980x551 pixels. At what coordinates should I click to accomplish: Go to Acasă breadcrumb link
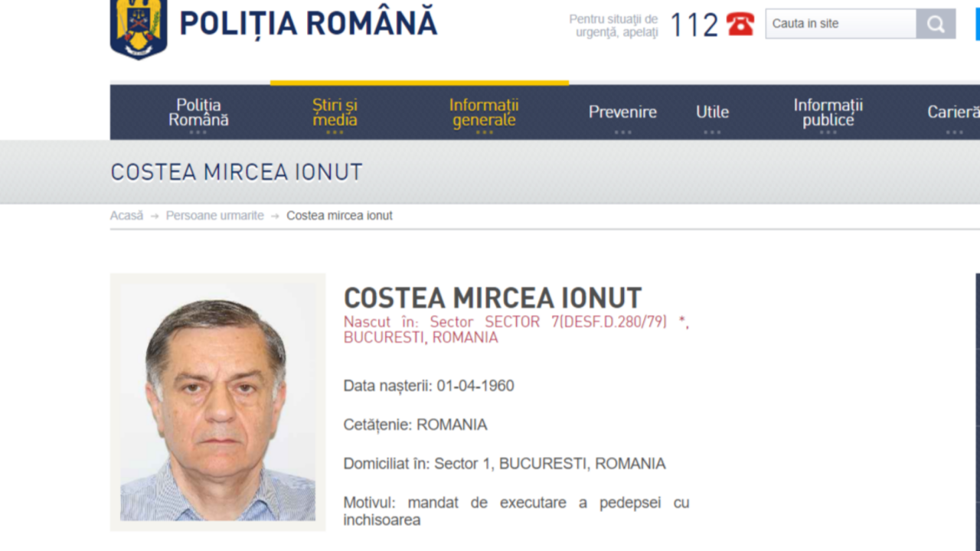pos(126,216)
